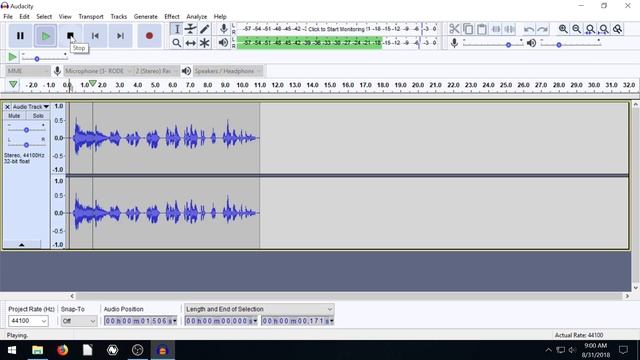This screenshot has height=360, width=640.
Task: Open the Tracks menu
Action: (x=119, y=16)
